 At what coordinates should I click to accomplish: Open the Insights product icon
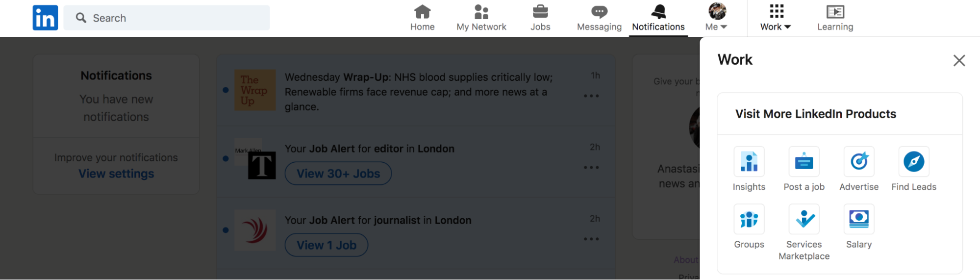[749, 161]
